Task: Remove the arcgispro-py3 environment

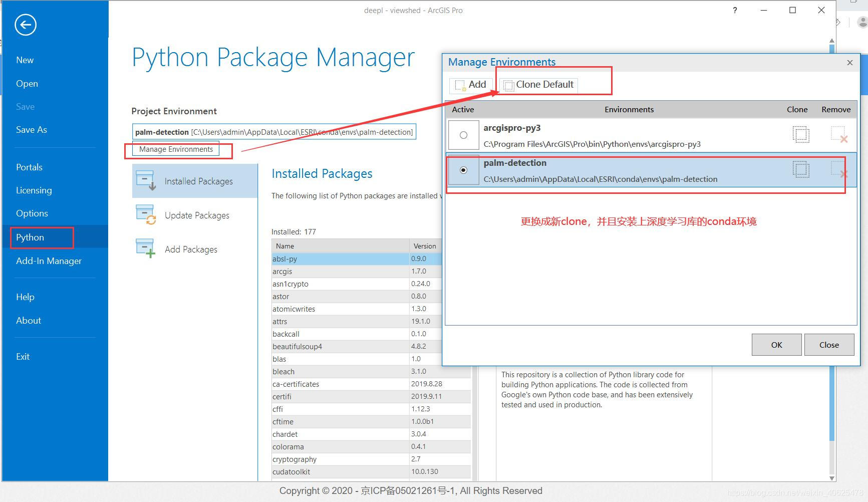Action: pyautogui.click(x=839, y=134)
